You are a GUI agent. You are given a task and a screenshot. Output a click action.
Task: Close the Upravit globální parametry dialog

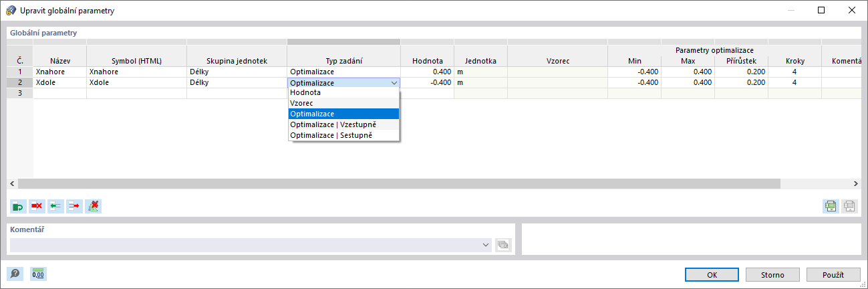tap(852, 10)
